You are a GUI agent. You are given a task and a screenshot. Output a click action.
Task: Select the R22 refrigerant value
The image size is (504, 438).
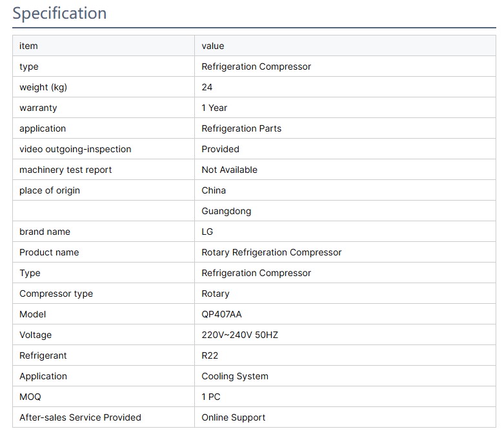click(x=210, y=355)
